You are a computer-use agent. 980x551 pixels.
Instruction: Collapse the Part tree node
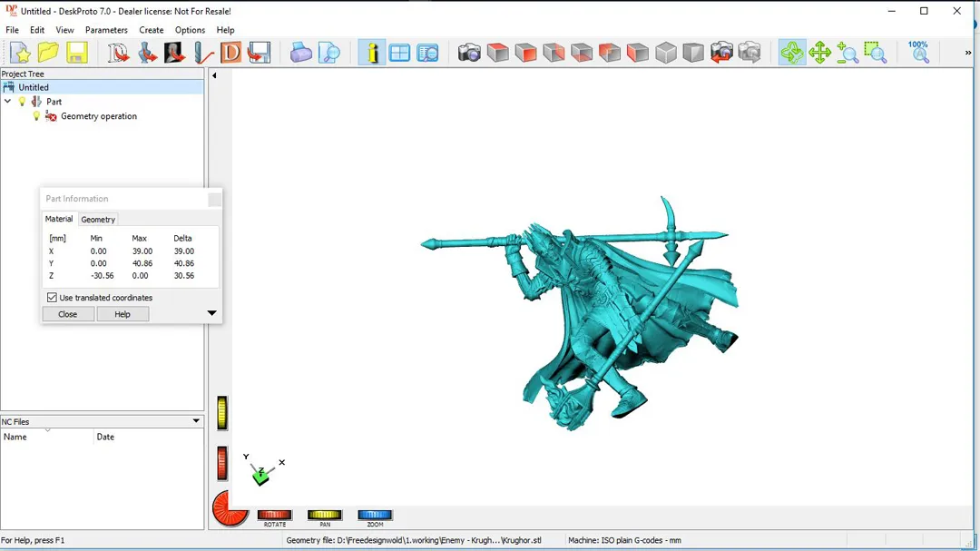7,102
